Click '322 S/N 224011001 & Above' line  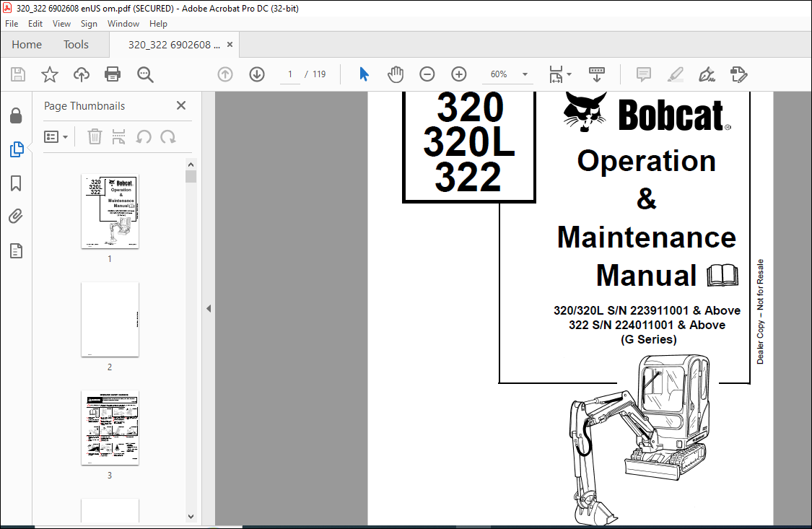pos(647,325)
